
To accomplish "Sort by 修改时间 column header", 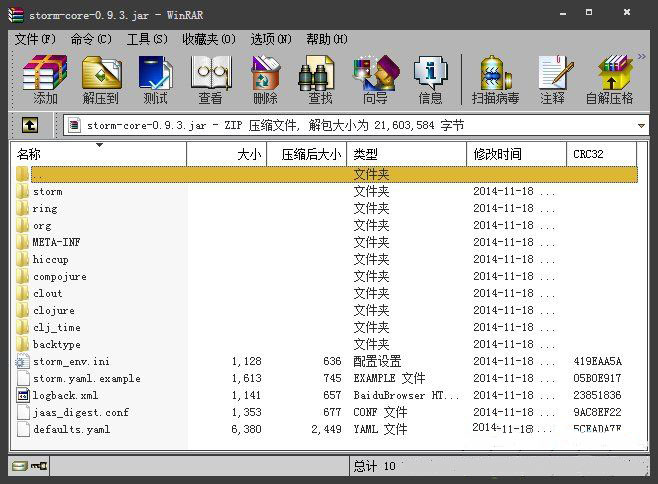I will (x=516, y=154).
